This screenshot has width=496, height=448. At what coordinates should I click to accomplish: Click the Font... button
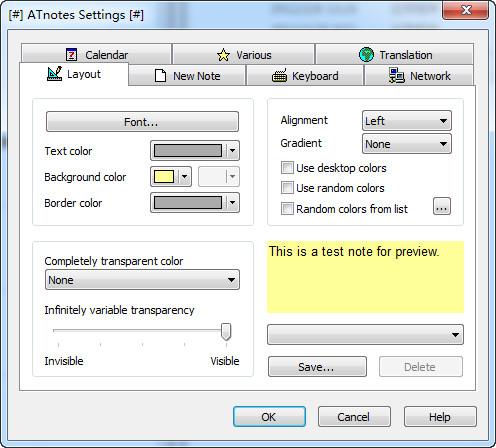142,122
